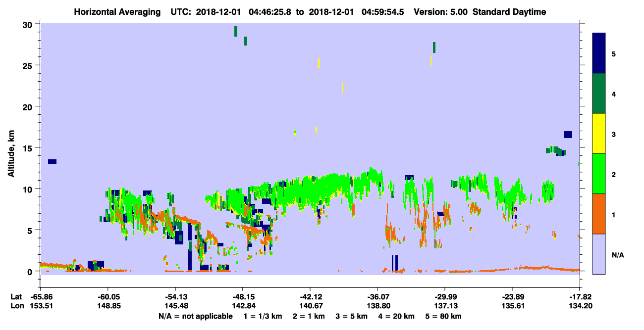Image resolution: width=644 pixels, height=330 pixels.
Task: Click the dark blue colorbar segment labeled 5
Action: 599,53
